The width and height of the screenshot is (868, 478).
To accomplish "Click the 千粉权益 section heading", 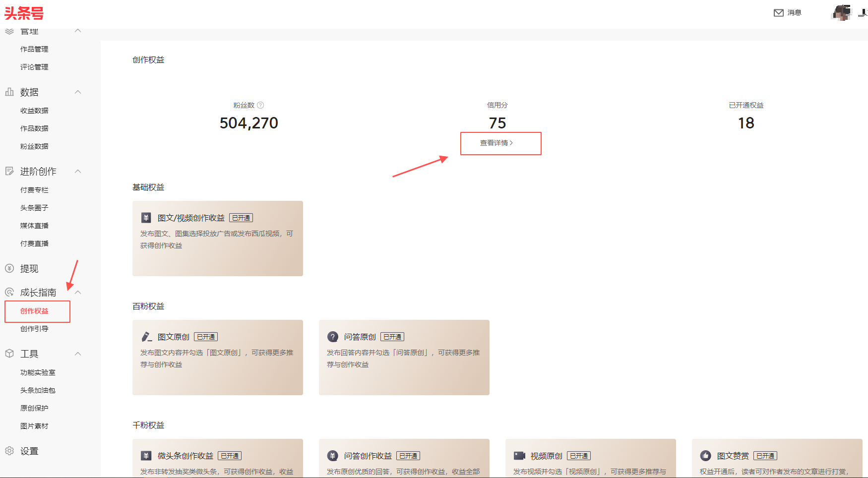I will pos(148,425).
